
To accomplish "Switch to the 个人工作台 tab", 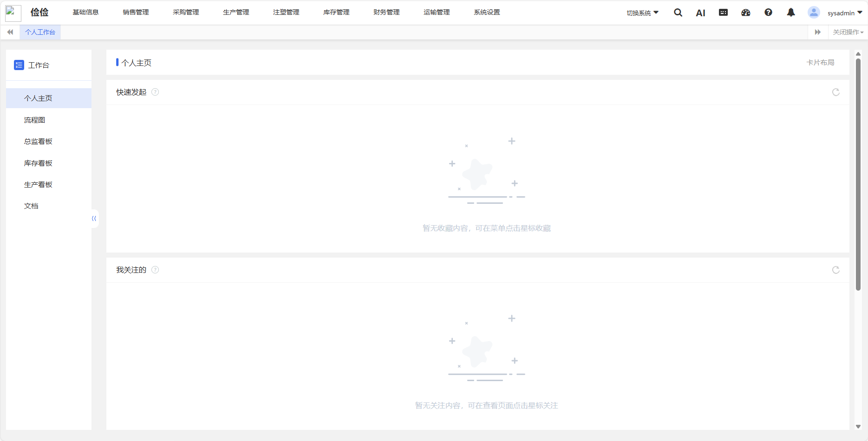I will pos(40,32).
